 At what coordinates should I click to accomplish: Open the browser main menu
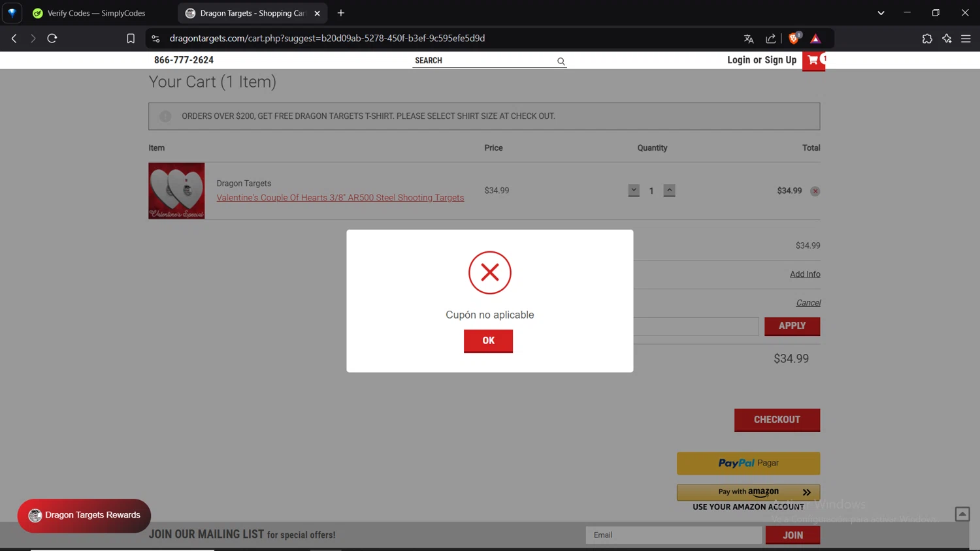coord(966,39)
